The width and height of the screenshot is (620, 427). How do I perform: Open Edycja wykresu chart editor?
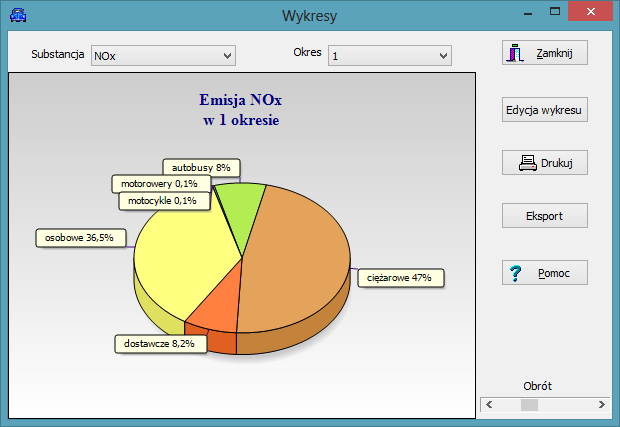544,110
